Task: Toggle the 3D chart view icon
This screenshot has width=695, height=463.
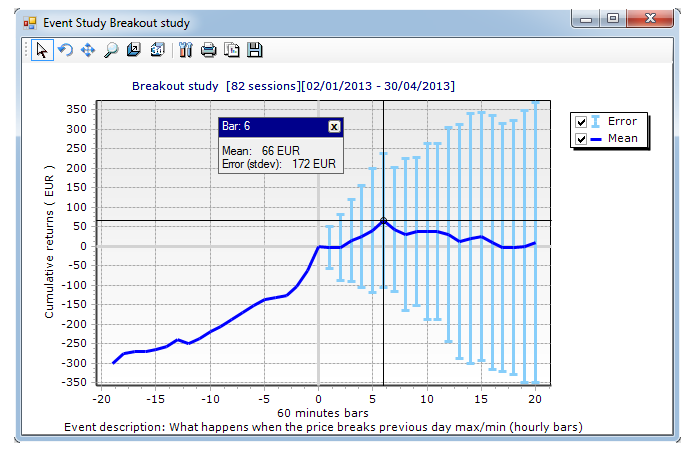Action: pos(157,50)
